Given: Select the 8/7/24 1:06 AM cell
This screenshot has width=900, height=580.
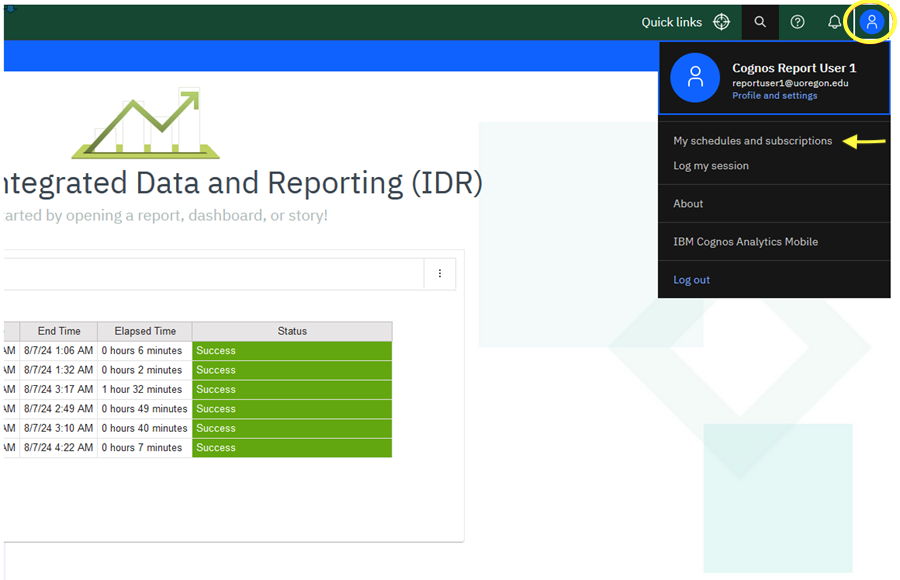Looking at the screenshot, I should (59, 350).
